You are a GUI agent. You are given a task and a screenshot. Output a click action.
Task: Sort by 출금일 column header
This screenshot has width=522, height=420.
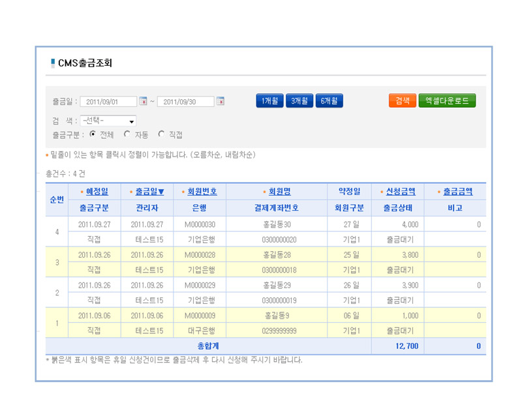[x=150, y=192]
